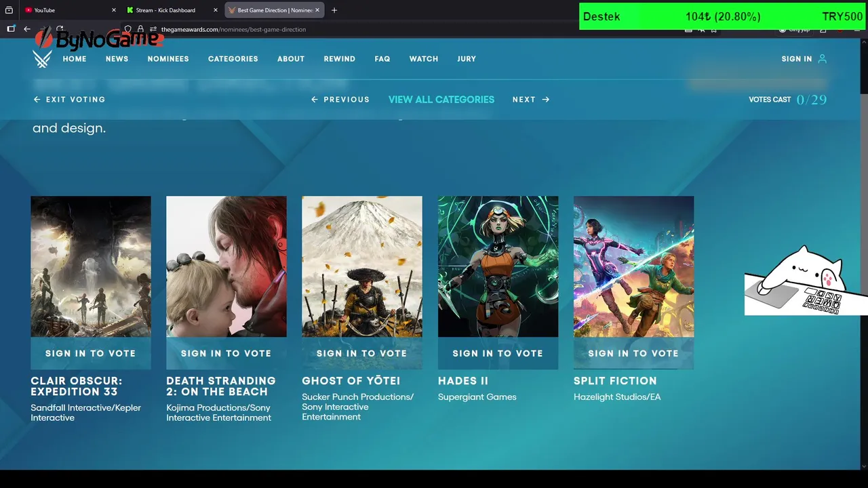This screenshot has height=488, width=868.
Task: Open the About menu item
Action: point(291,59)
